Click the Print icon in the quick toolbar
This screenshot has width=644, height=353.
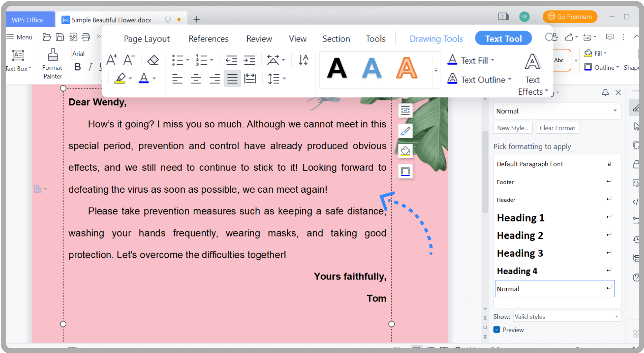coord(85,37)
